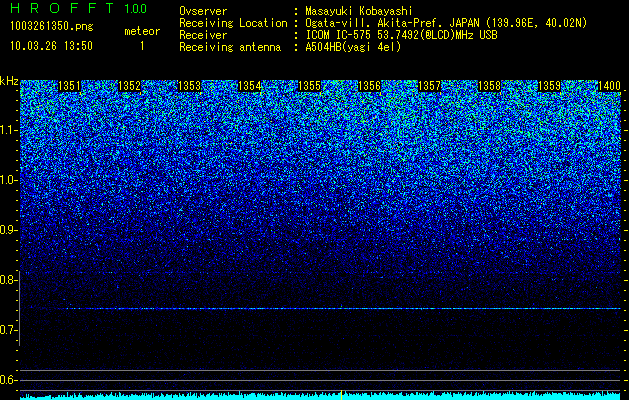
Task: Select the file name 1003261350.png
Action: [52, 26]
